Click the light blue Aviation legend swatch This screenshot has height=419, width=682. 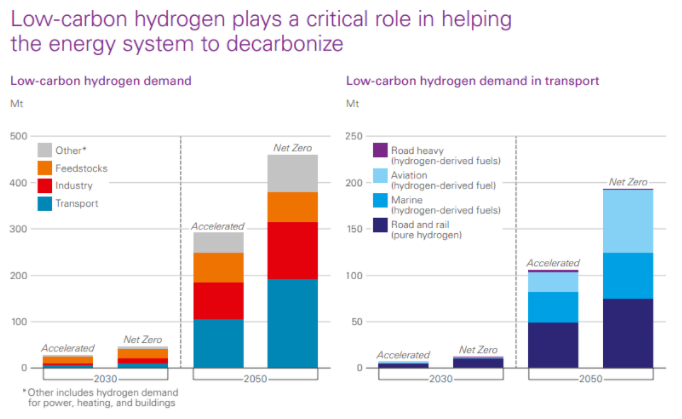point(380,175)
